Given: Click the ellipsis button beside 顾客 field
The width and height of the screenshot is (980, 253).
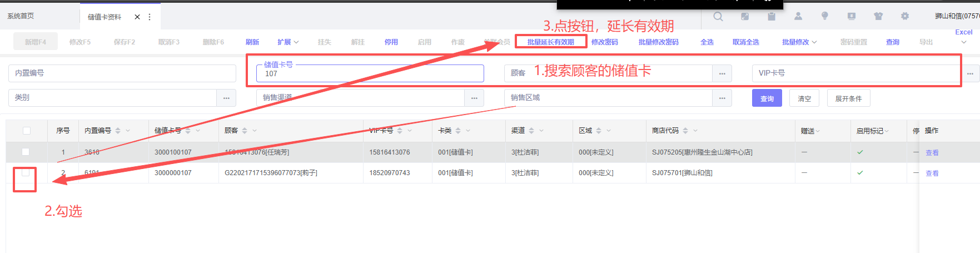Looking at the screenshot, I should coord(722,73).
